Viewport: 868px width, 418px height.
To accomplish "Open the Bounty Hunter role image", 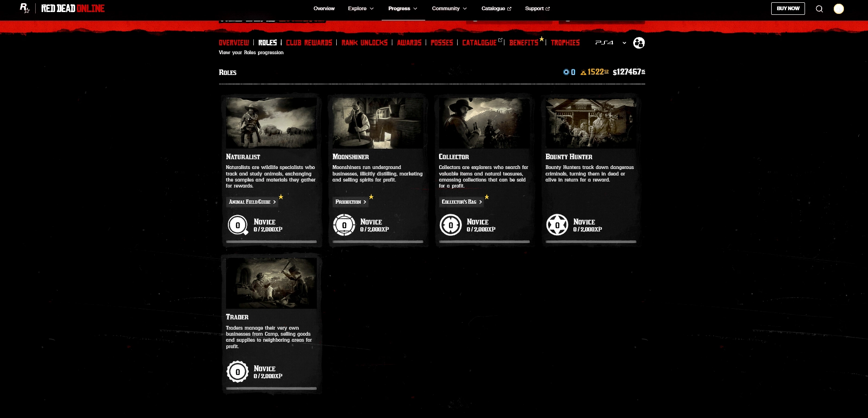I will (x=591, y=123).
